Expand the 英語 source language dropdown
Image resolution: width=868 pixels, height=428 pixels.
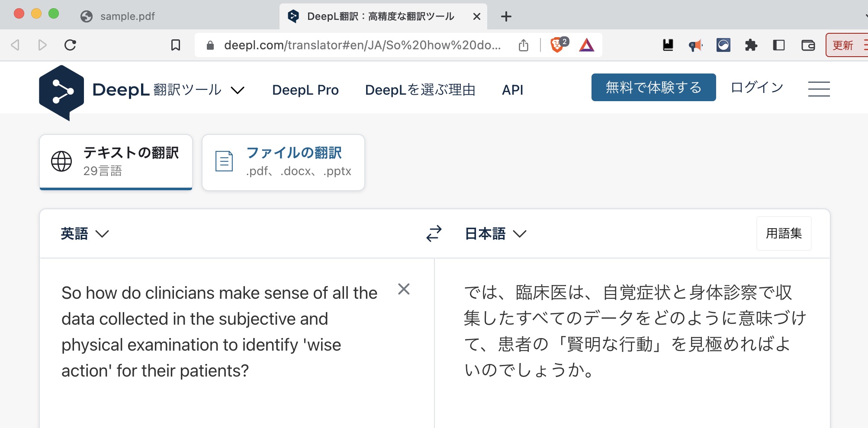(85, 234)
